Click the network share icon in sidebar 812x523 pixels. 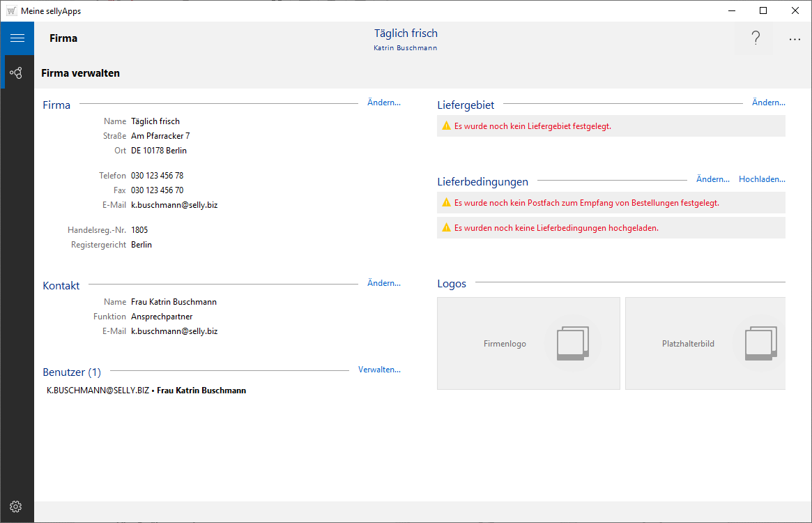(x=17, y=73)
